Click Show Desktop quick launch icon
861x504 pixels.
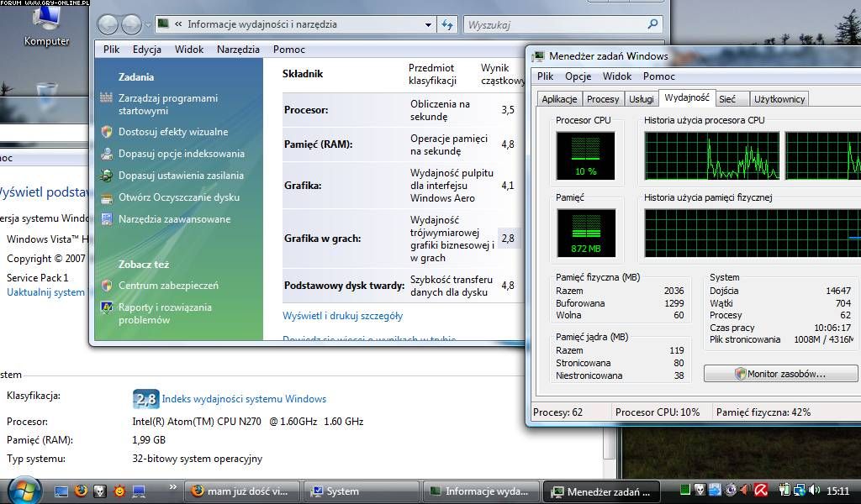coord(61,491)
